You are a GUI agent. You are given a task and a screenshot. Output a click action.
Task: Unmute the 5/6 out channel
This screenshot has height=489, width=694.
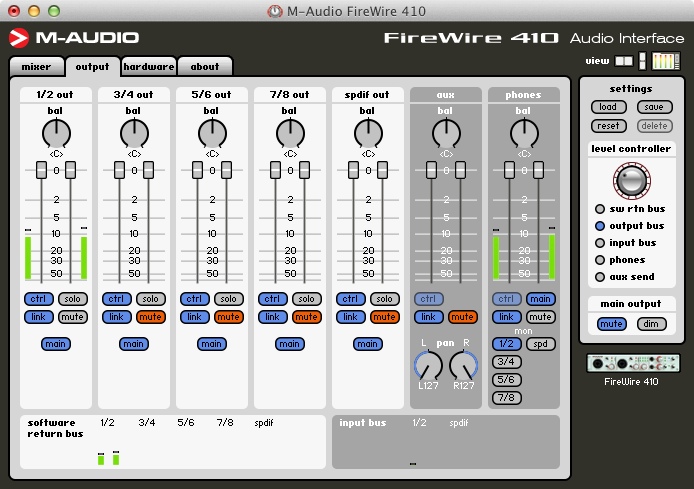click(228, 317)
